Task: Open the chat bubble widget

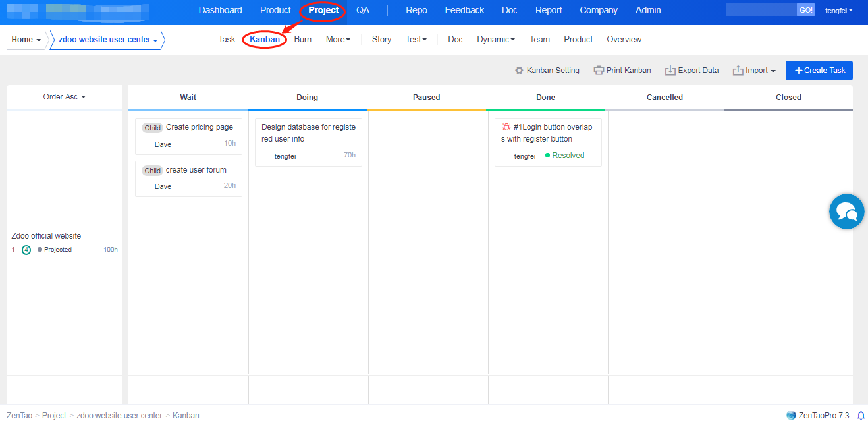Action: coord(846,212)
